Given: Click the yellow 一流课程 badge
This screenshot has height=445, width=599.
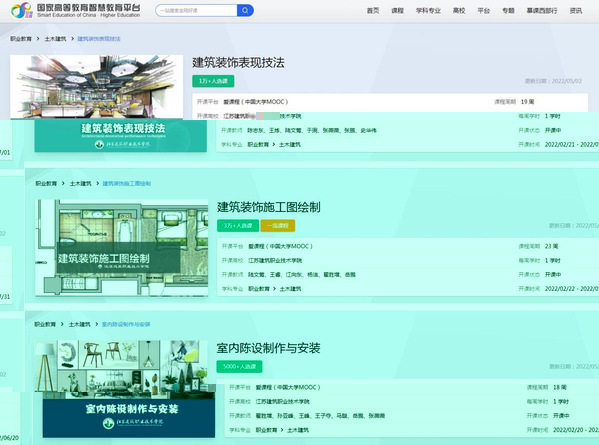Looking at the screenshot, I should (x=278, y=225).
